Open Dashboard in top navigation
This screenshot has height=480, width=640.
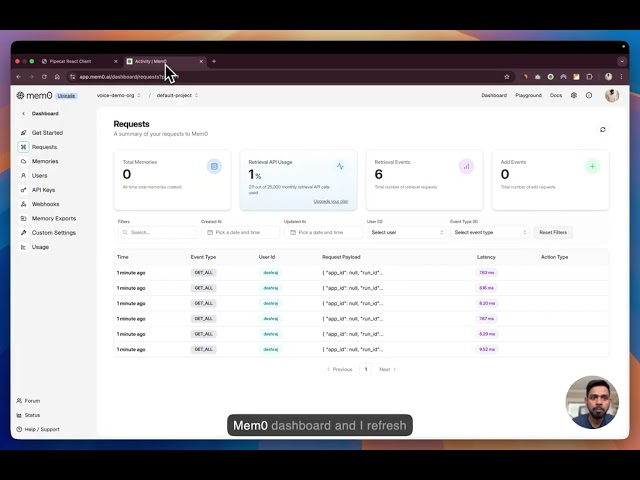(x=494, y=95)
